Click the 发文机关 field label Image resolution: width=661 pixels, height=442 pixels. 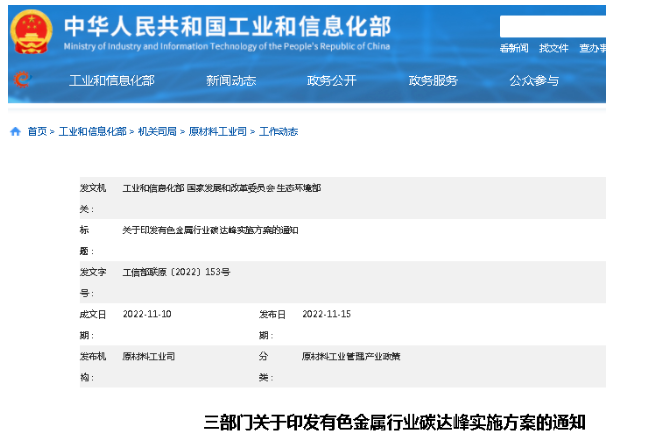93,198
